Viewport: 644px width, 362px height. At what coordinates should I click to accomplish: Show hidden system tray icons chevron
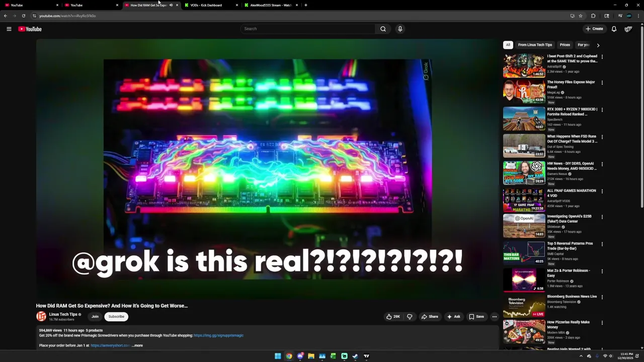[x=581, y=356]
